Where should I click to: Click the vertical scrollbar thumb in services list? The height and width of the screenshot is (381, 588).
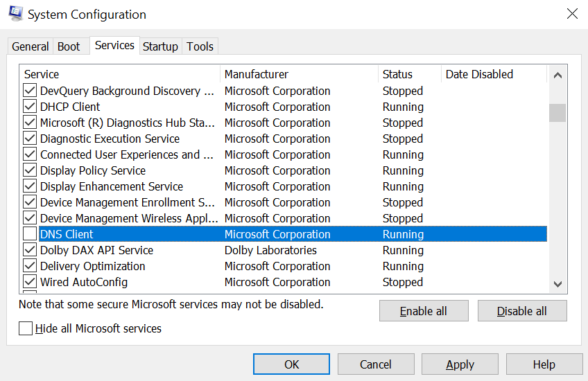[x=557, y=112]
